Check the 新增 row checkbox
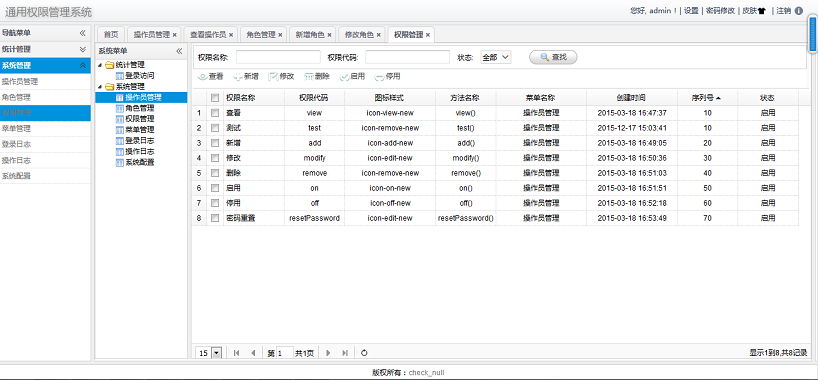 (215, 143)
